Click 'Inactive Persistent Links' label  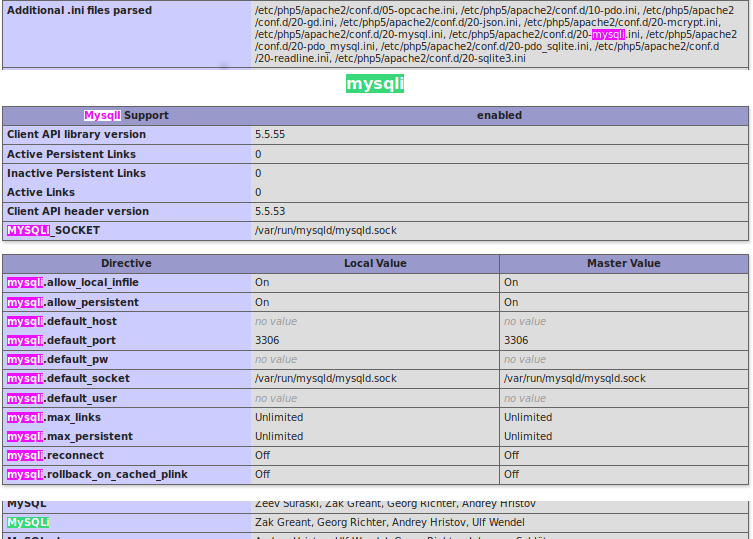76,173
